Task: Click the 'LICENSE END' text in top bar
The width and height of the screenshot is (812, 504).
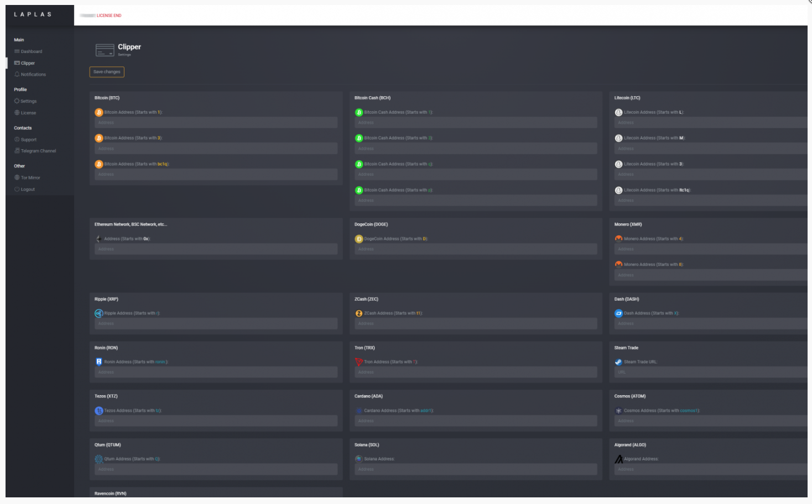Action: pos(109,15)
